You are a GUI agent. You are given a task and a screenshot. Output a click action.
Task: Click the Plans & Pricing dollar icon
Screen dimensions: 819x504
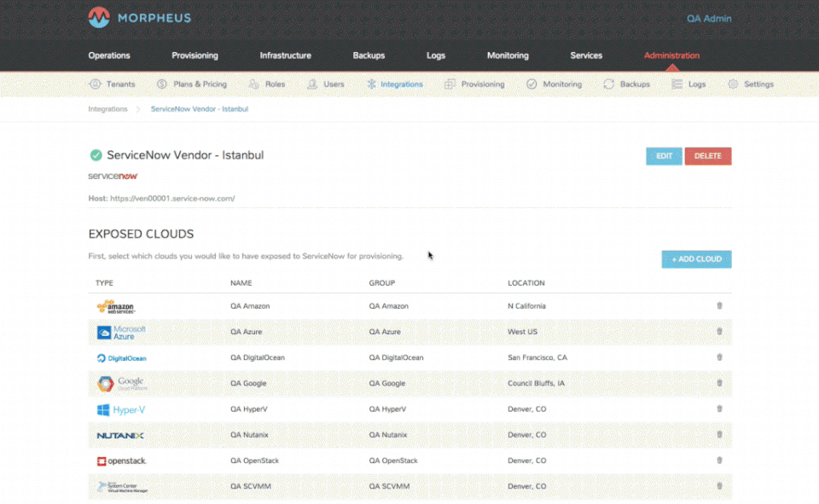tap(162, 84)
